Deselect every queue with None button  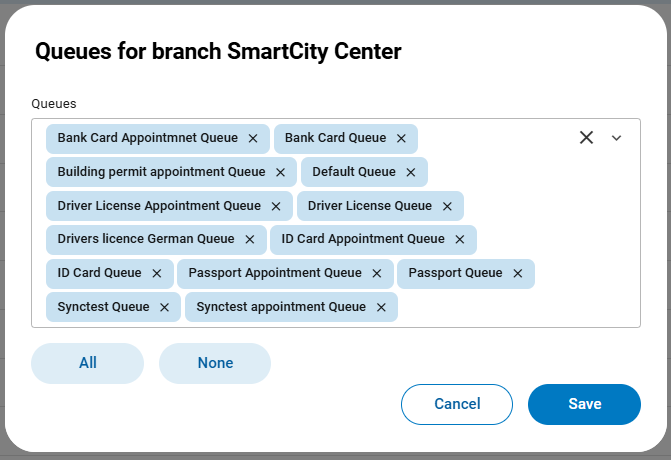[x=215, y=363]
